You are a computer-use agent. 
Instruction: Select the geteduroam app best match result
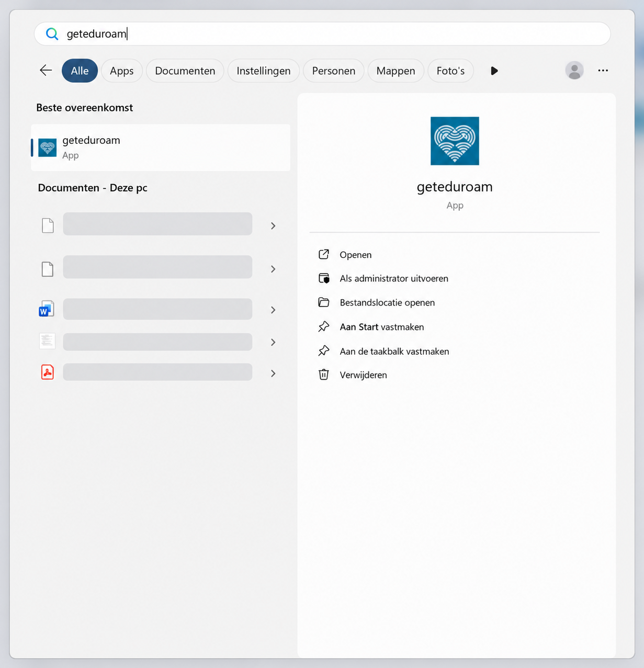(161, 148)
